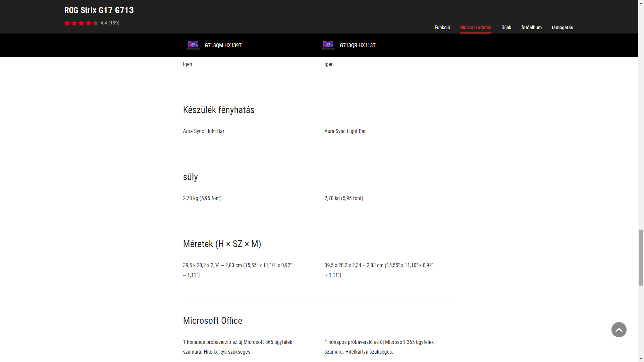Click the Méretek (H × SZ × M) heading
Image resolution: width=644 pixels, height=362 pixels.
222,244
